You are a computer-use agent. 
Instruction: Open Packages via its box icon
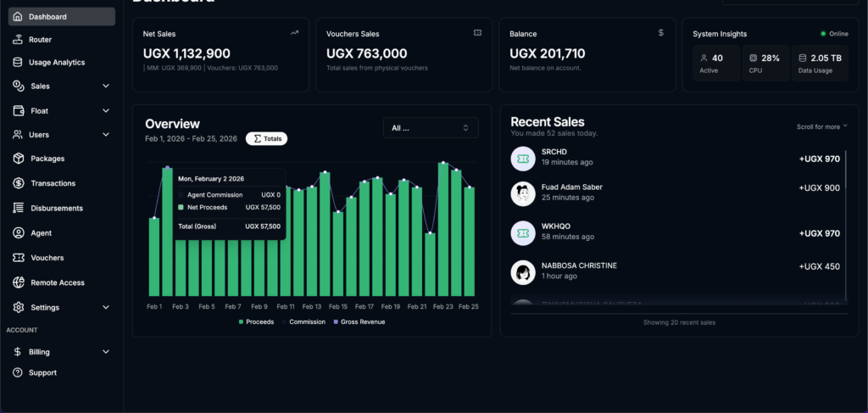tap(19, 159)
